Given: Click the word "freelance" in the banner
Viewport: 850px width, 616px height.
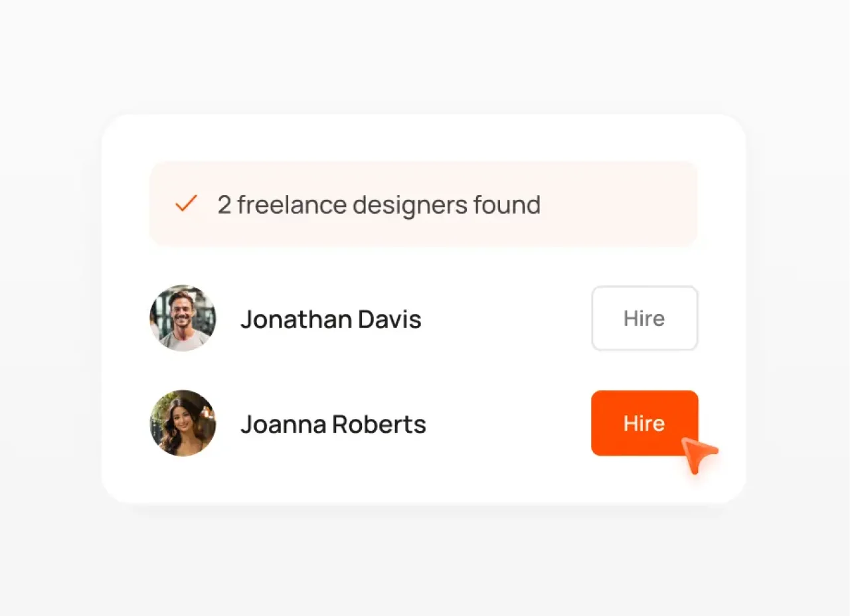Looking at the screenshot, I should 292,204.
